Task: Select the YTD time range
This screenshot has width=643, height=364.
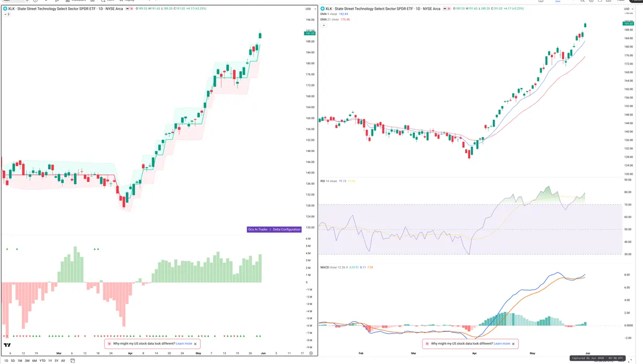Action: click(x=42, y=361)
